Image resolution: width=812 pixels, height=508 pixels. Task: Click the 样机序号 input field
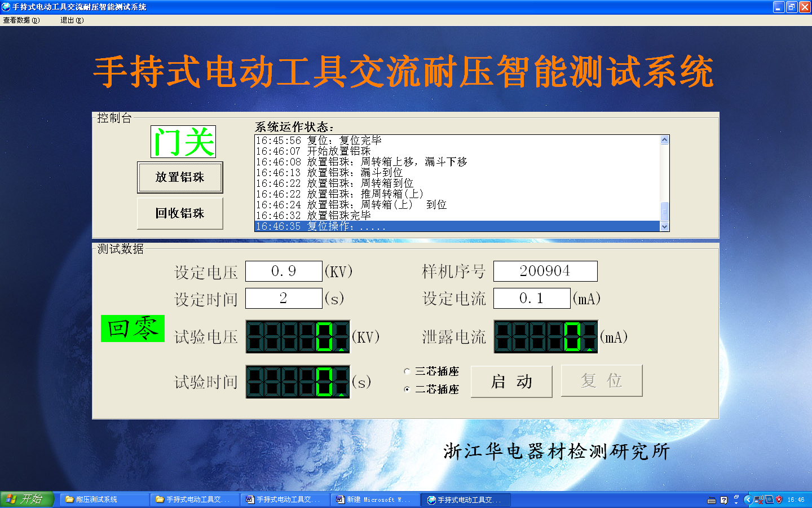pos(545,271)
